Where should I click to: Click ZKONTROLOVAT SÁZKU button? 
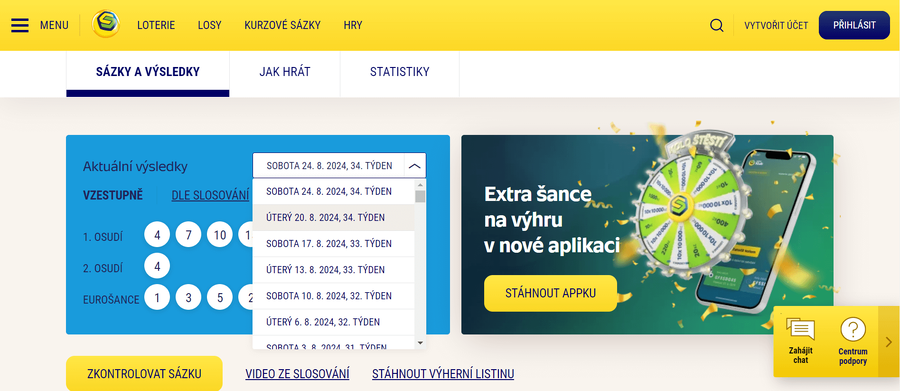[144, 374]
